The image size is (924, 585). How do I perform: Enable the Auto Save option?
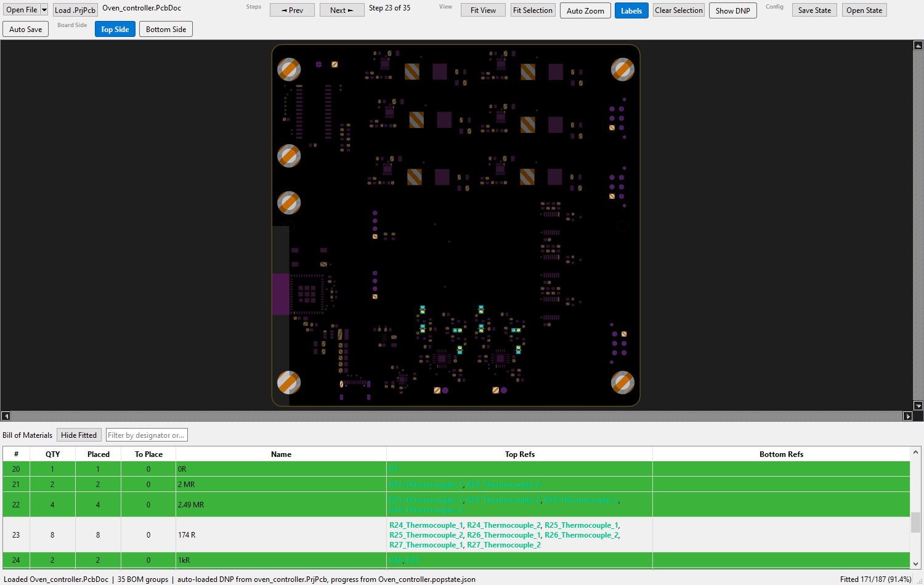click(x=26, y=29)
